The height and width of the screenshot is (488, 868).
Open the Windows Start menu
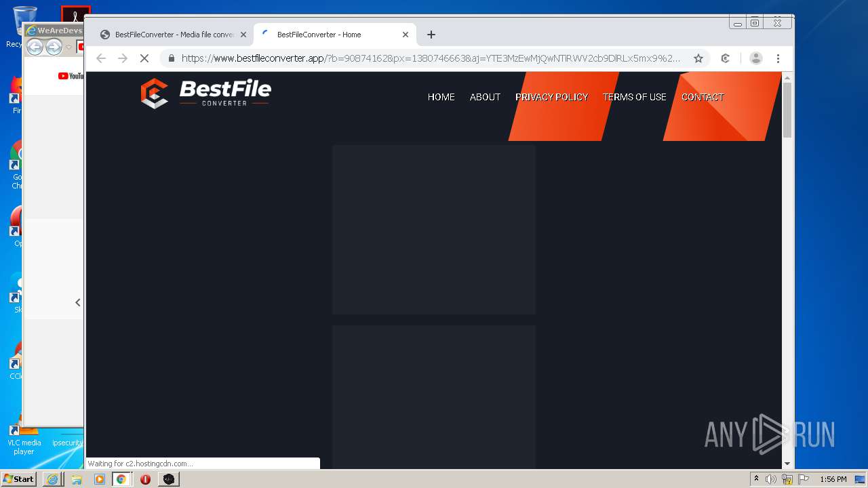point(19,479)
